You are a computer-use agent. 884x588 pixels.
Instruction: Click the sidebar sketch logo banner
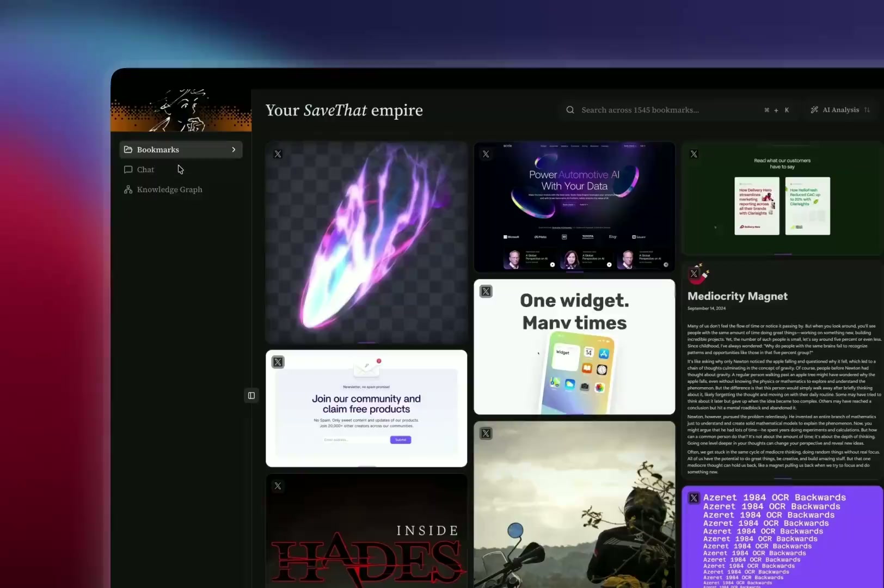tap(181, 110)
